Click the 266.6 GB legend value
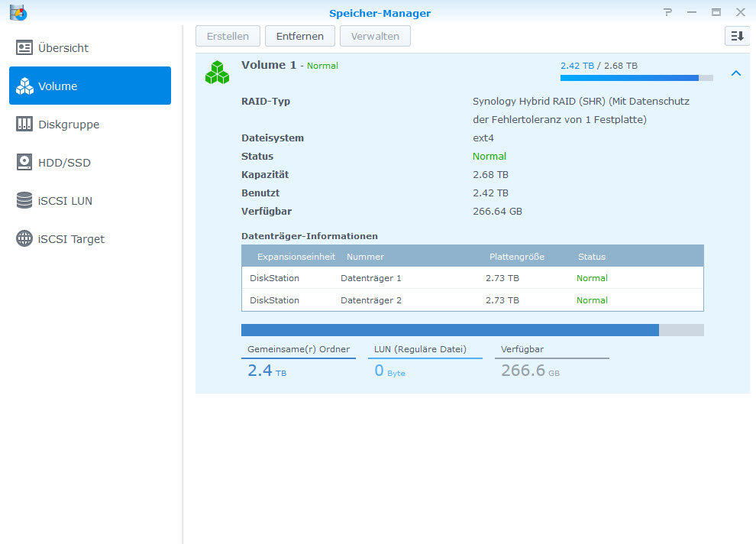This screenshot has height=544, width=756. pos(531,371)
